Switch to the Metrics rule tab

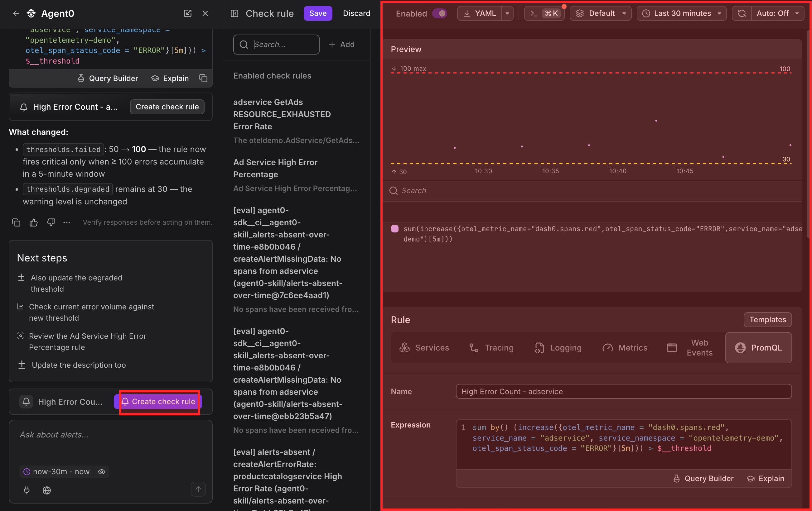(x=625, y=348)
